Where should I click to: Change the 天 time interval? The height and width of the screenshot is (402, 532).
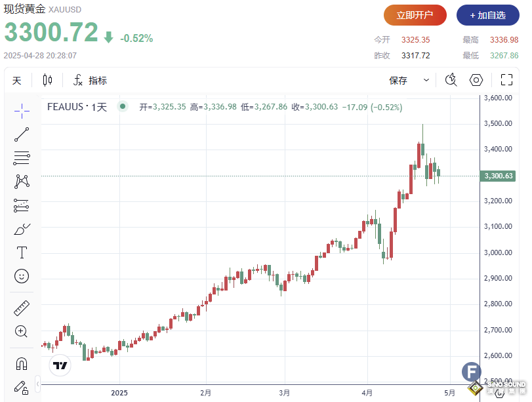tap(16, 81)
